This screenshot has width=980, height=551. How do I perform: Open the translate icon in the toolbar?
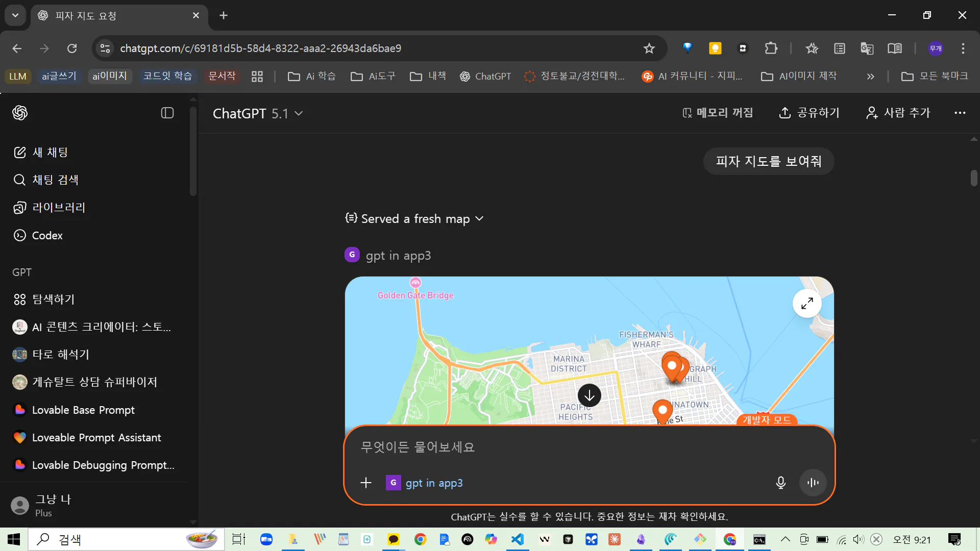click(x=867, y=48)
